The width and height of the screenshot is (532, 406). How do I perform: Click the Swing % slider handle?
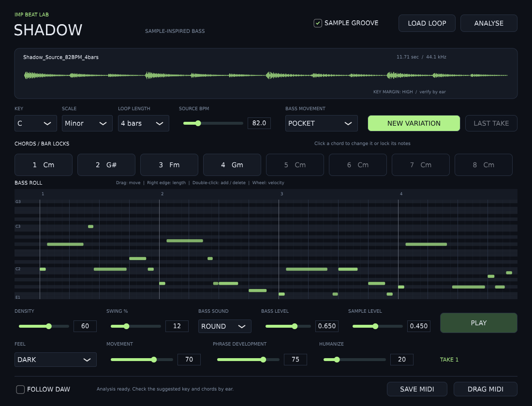[x=127, y=326]
